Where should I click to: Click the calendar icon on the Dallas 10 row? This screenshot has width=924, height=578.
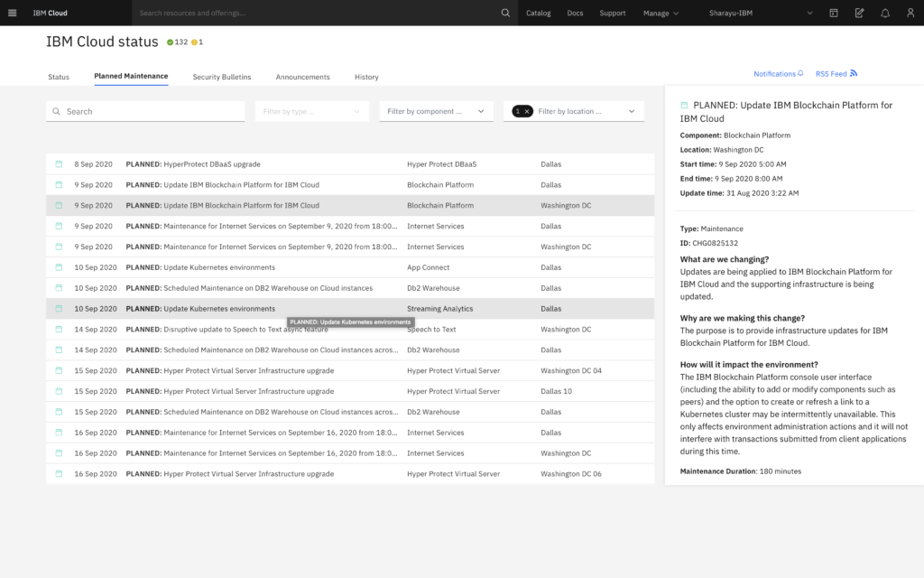59,391
